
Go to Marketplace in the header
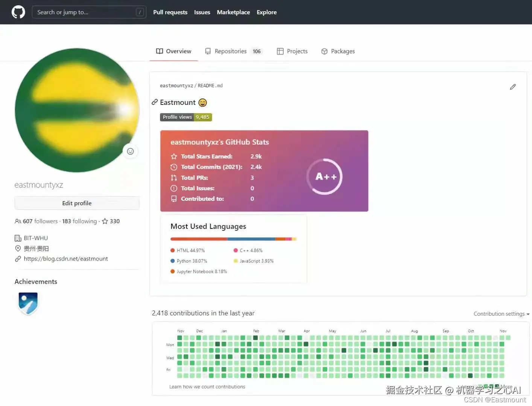tap(233, 12)
